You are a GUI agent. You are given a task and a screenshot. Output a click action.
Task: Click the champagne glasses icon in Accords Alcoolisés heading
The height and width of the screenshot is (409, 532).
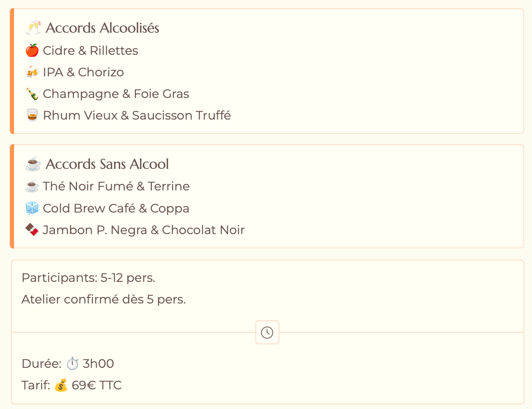tap(33, 28)
